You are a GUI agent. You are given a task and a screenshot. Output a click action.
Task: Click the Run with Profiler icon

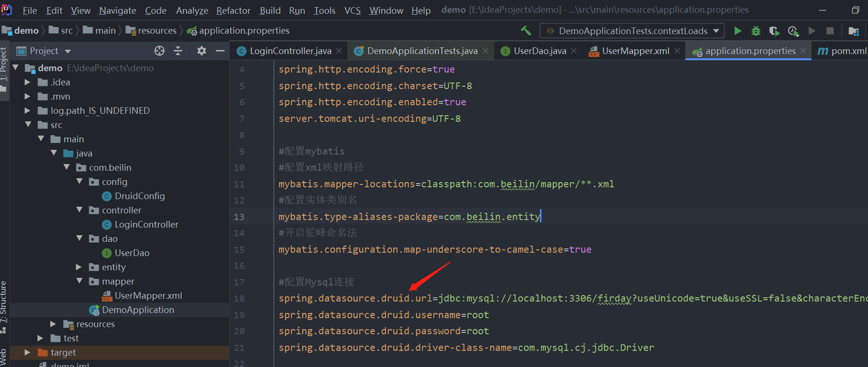click(x=793, y=31)
